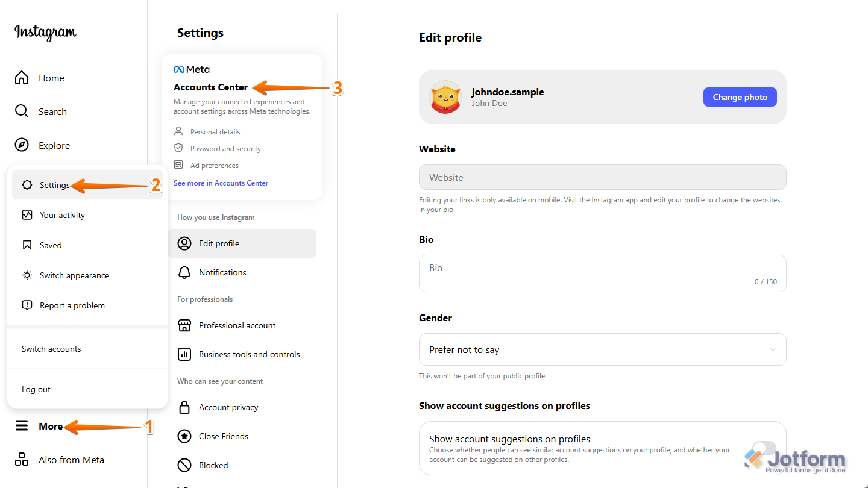868x488 pixels.
Task: Open Password and security settings
Action: point(225,148)
